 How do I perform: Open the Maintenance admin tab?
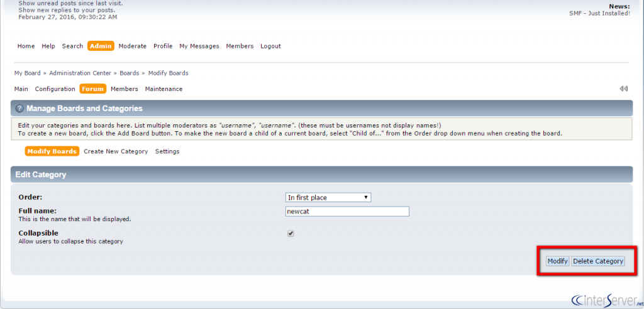(164, 89)
